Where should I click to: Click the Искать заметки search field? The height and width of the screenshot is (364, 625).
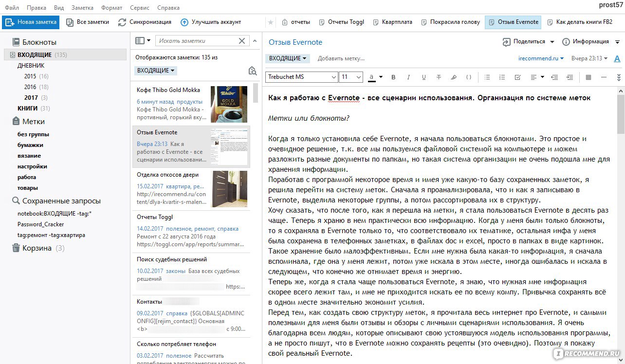197,41
